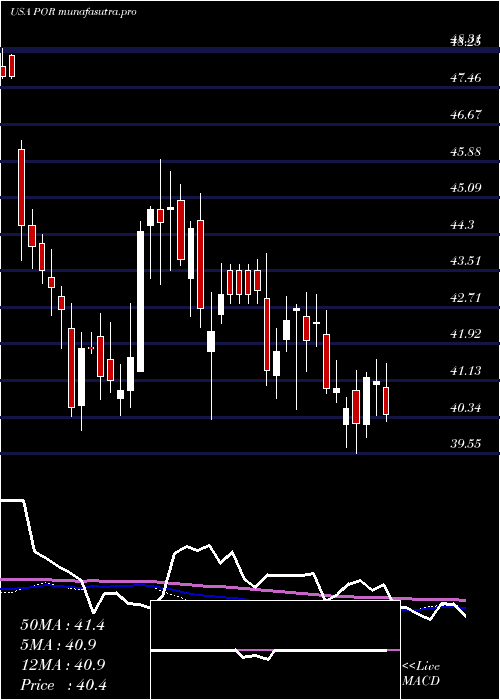This screenshot has height=700, width=500.
Task: Select the 45.09 price axis label
Action: [466, 188]
